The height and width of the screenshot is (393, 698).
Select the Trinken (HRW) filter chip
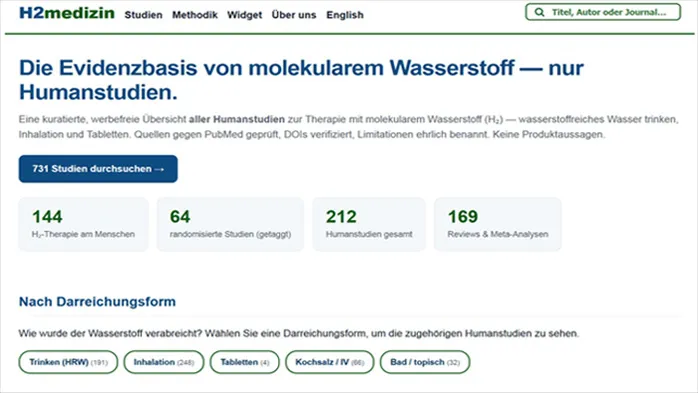coord(68,362)
